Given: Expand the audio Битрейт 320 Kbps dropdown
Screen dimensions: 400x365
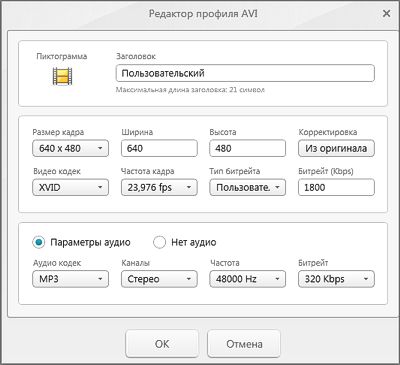Looking at the screenshot, I should pos(336,279).
